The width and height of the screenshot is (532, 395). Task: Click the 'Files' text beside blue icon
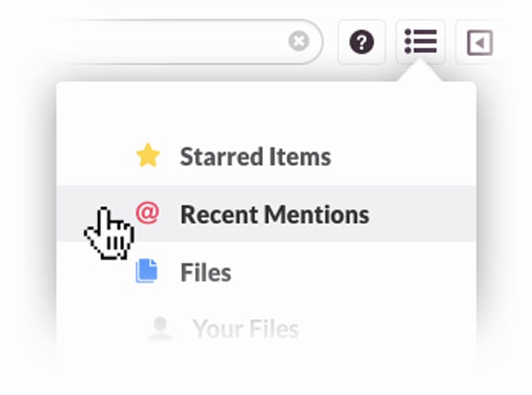[x=206, y=272]
